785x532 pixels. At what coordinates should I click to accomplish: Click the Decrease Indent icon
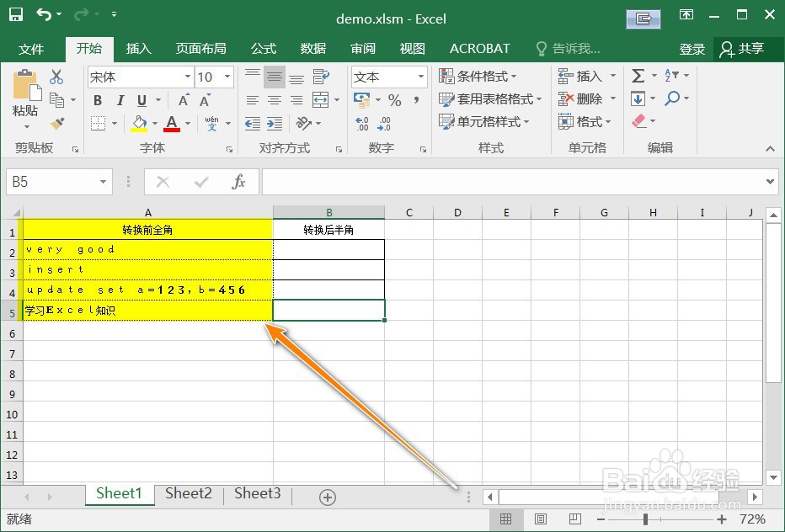click(x=253, y=123)
